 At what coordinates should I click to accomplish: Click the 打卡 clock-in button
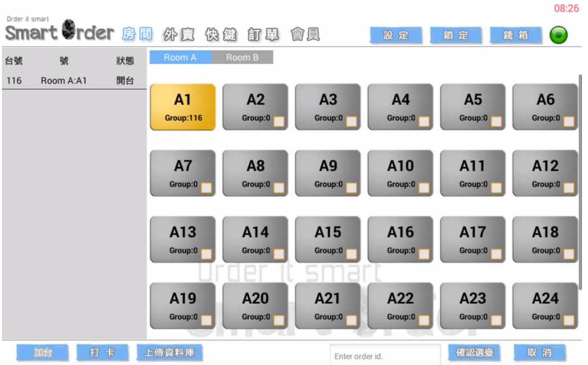click(x=102, y=353)
